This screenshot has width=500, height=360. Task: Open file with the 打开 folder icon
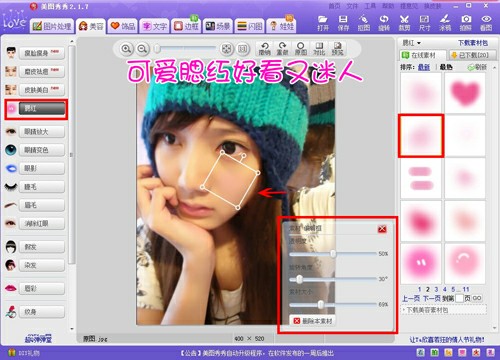[x=323, y=23]
